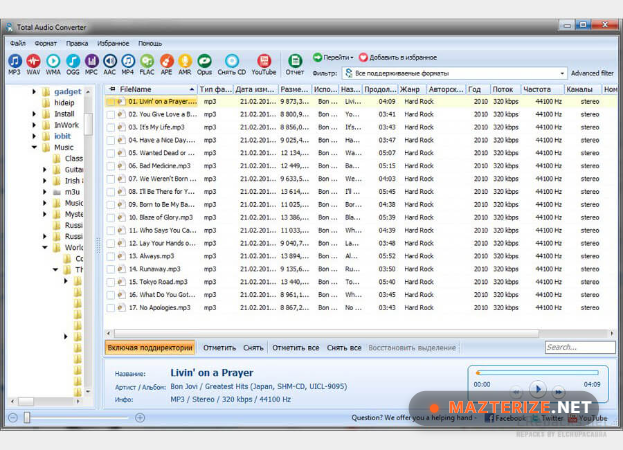The width and height of the screenshot is (623, 450).
Task: Skip to previous track in player
Action: [x=517, y=392]
